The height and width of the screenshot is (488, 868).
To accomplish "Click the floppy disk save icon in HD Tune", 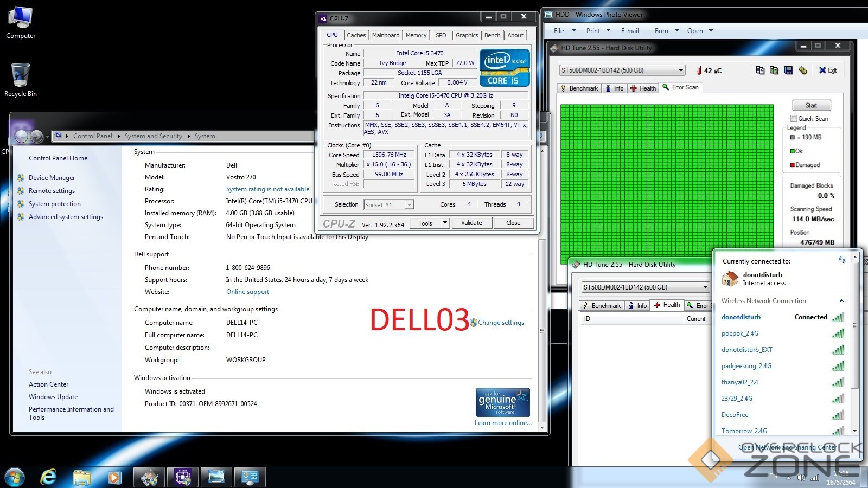I will 788,70.
